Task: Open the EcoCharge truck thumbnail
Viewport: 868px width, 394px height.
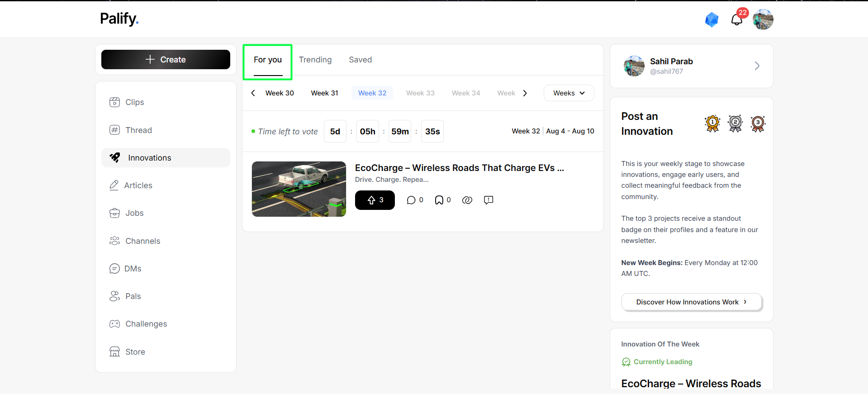Action: [299, 189]
